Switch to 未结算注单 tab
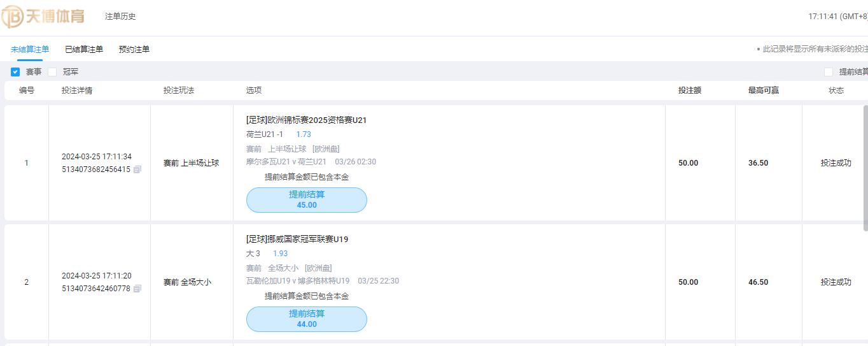The height and width of the screenshot is (346, 868). click(x=30, y=49)
